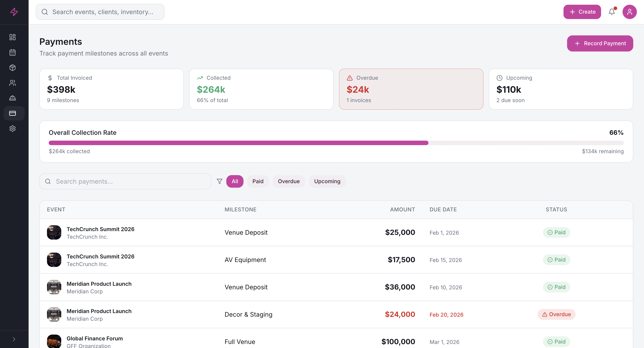Image resolution: width=644 pixels, height=348 pixels.
Task: Expand the sidebar using the bottom chevron
Action: pyautogui.click(x=14, y=339)
